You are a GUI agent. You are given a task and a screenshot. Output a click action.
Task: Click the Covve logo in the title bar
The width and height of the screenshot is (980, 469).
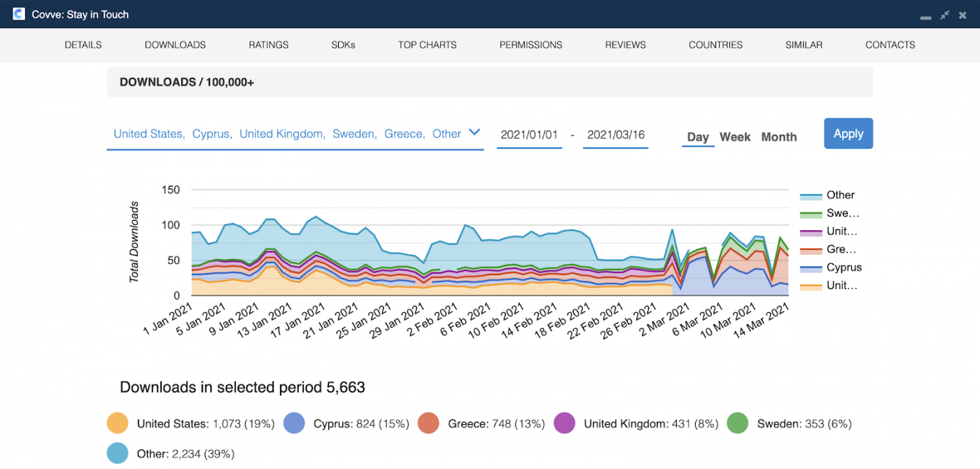tap(18, 13)
